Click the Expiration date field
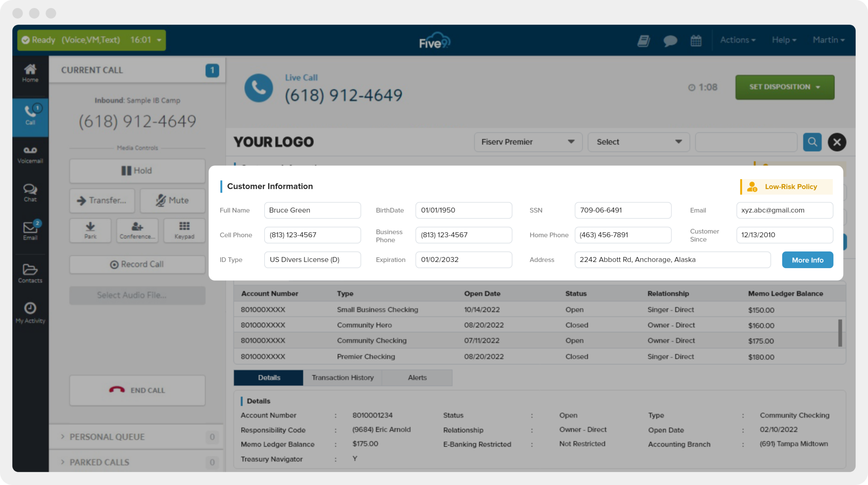 point(464,260)
